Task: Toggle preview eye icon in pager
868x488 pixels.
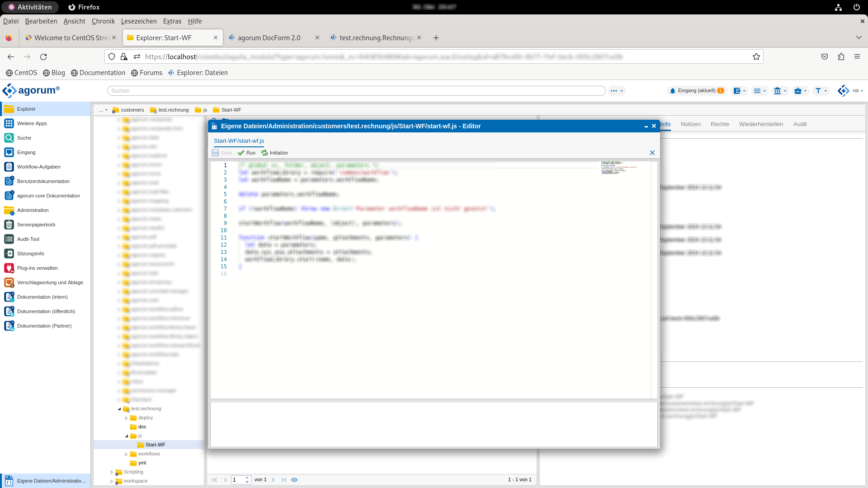Action: pyautogui.click(x=294, y=480)
